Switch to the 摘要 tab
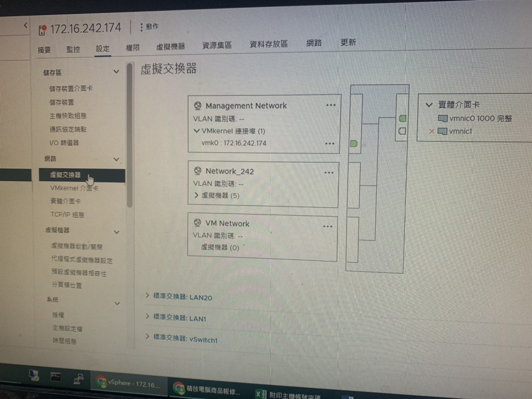Viewport: 532px width, 399px height. (44, 50)
